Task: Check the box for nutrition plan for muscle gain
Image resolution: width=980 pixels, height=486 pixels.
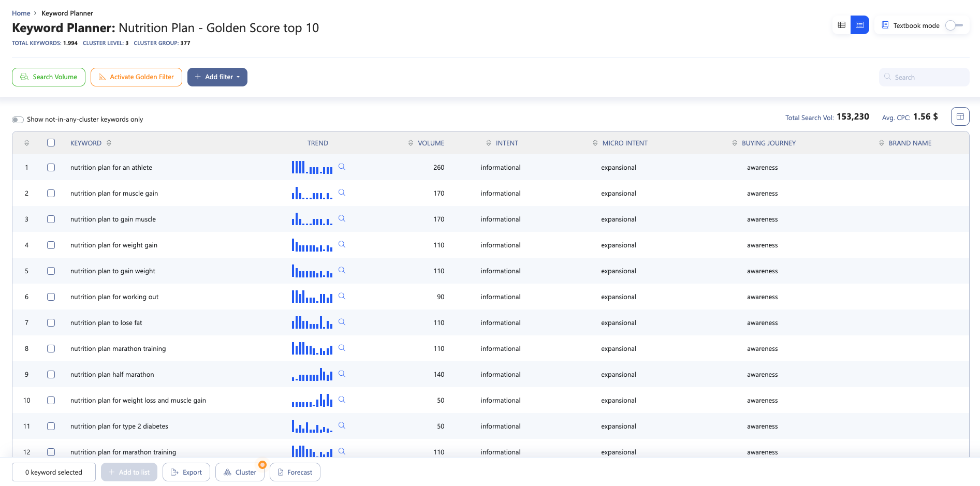Action: [51, 193]
